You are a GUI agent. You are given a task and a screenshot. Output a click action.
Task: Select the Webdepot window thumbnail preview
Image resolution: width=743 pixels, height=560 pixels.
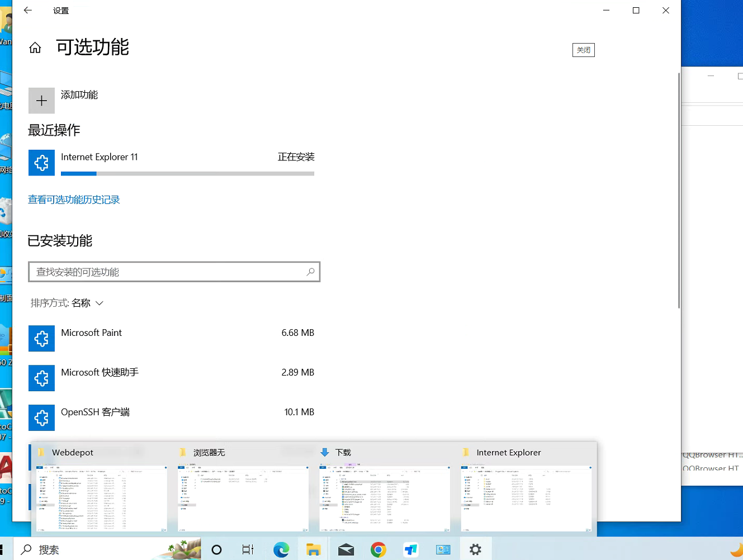(101, 497)
